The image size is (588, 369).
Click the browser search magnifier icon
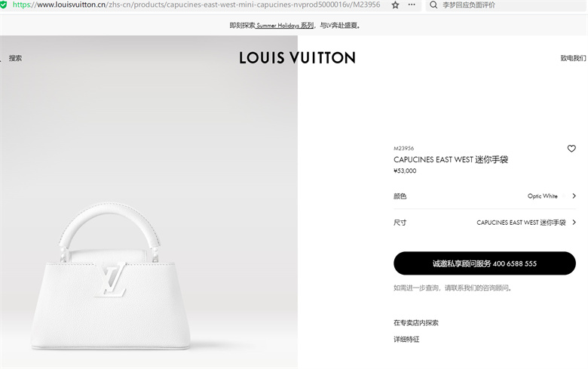click(433, 5)
